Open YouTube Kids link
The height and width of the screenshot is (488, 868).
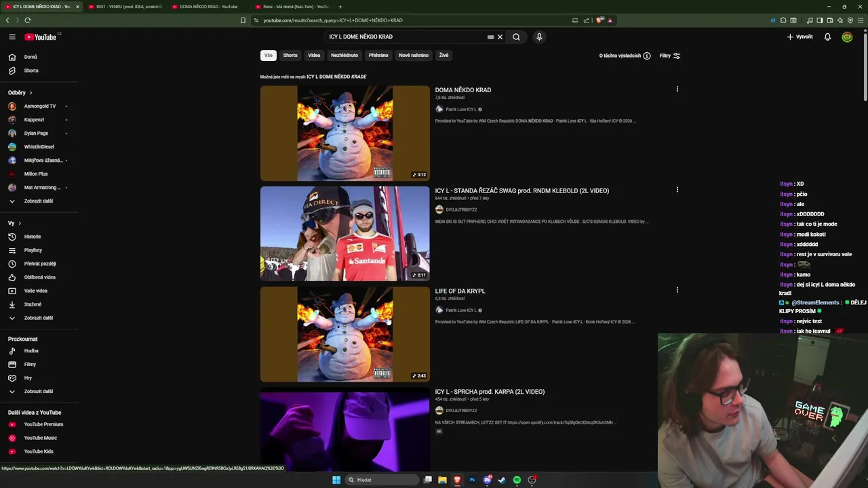coord(39,451)
